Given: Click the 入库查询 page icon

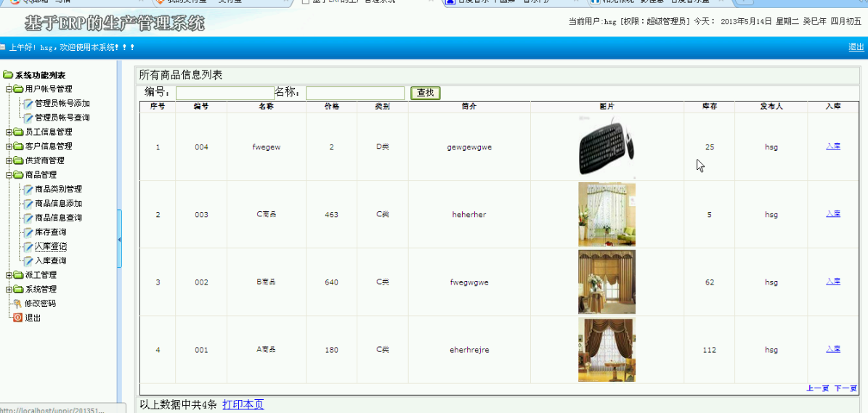Looking at the screenshot, I should [x=29, y=261].
